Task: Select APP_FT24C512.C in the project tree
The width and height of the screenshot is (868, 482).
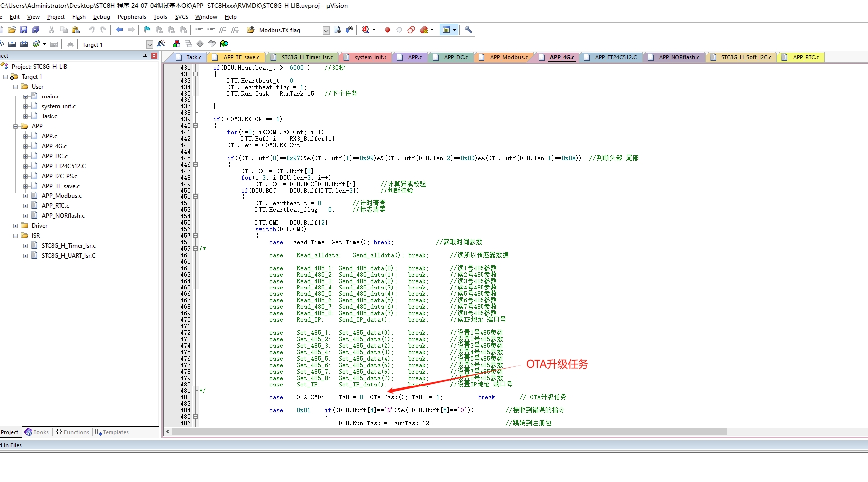Action: pyautogui.click(x=64, y=166)
